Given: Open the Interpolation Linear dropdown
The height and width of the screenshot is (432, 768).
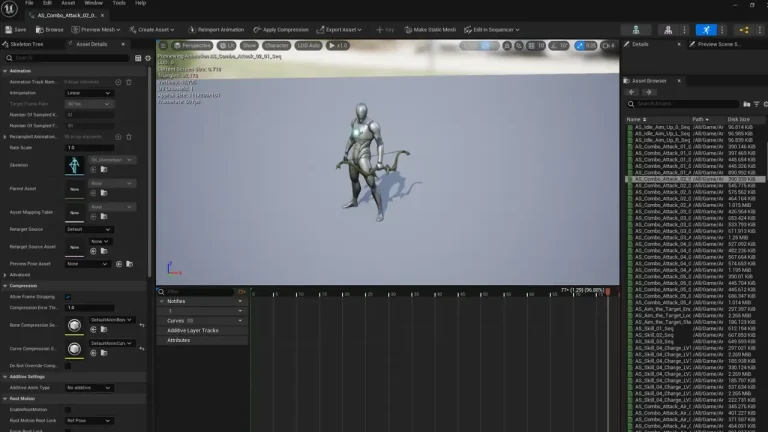Looking at the screenshot, I should coord(89,93).
